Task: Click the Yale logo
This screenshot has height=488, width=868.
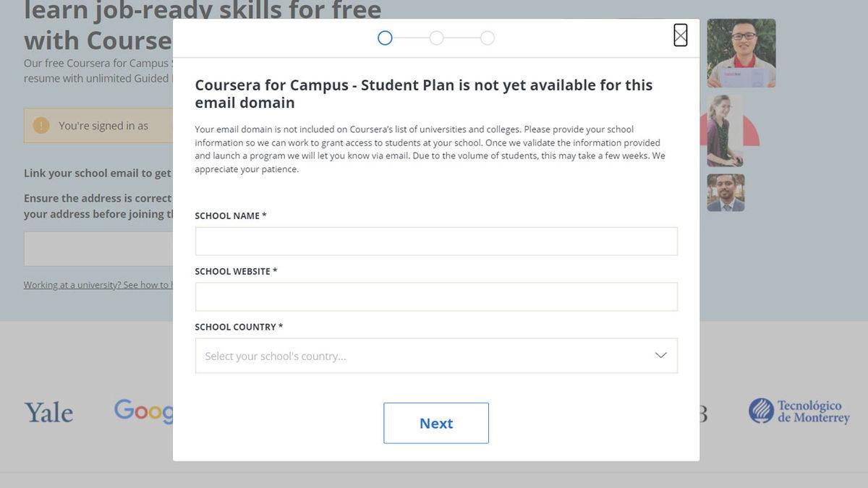Action: click(48, 413)
